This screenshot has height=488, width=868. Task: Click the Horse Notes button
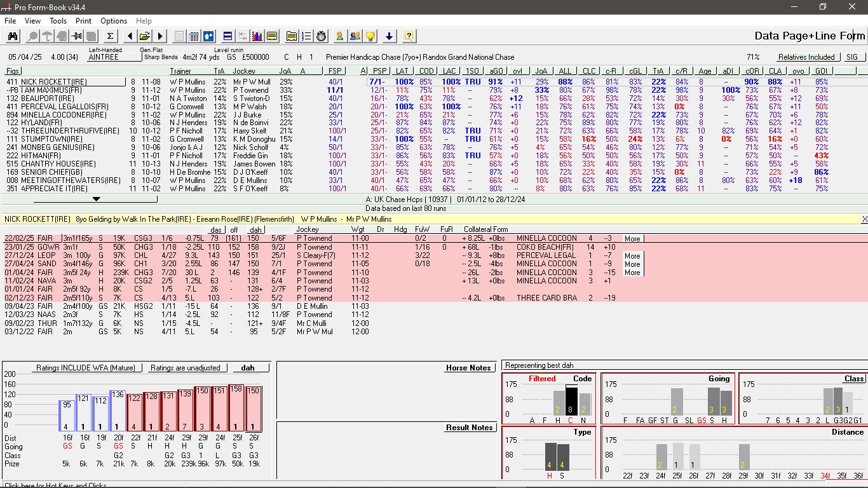(x=468, y=368)
